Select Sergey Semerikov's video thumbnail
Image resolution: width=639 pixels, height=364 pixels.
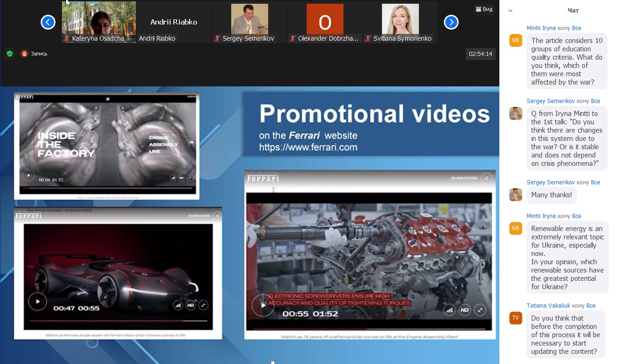[250, 22]
